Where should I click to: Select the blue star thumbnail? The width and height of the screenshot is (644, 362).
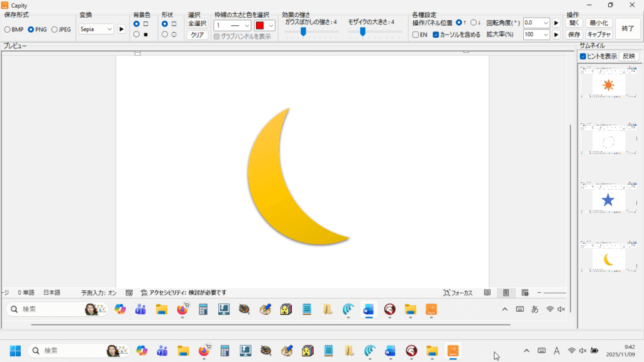pos(608,200)
